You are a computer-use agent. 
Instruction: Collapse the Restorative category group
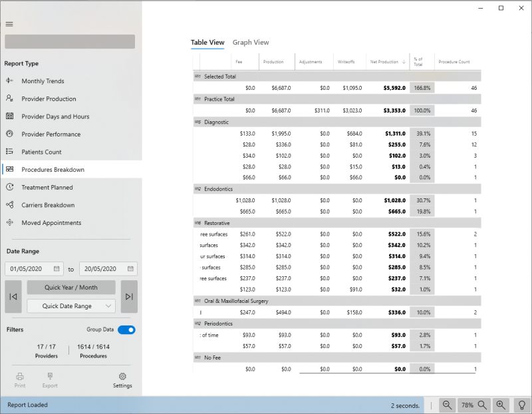(197, 223)
